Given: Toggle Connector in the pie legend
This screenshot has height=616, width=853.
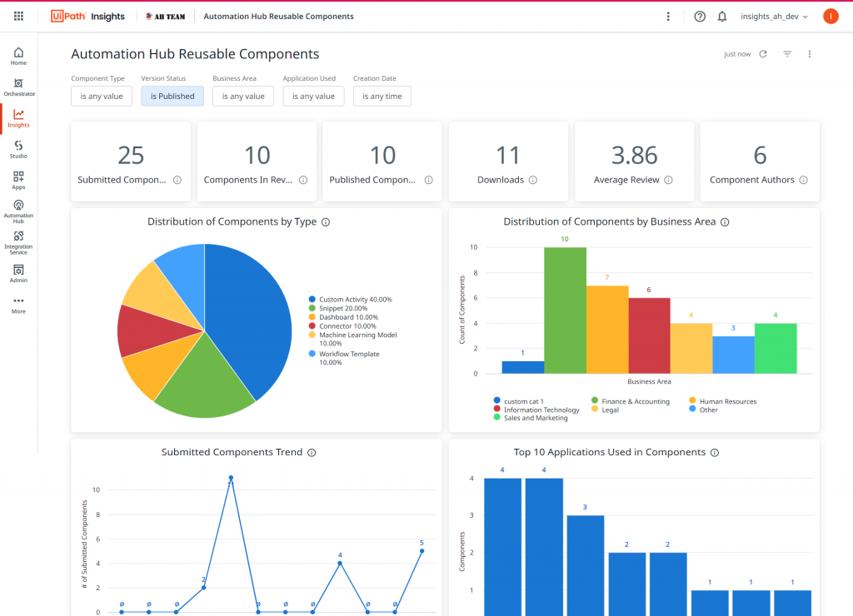Looking at the screenshot, I should tap(342, 326).
